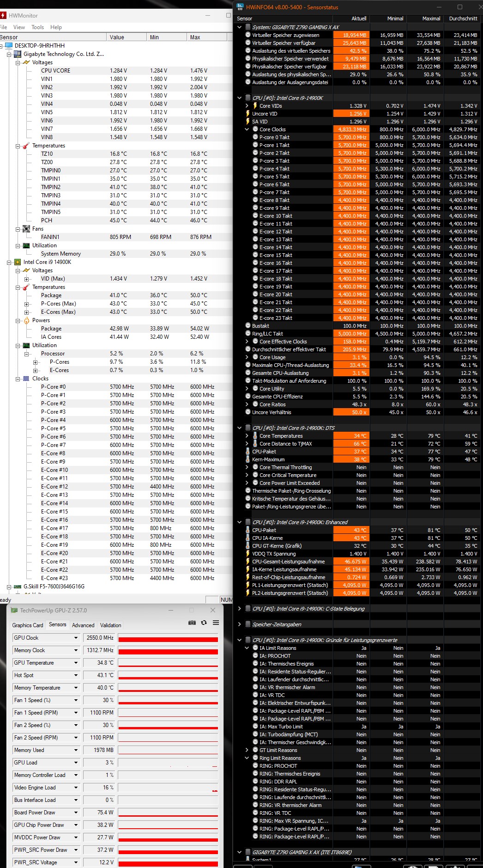
Task: Open the Help menu in HWMonitor
Action: [x=56, y=27]
